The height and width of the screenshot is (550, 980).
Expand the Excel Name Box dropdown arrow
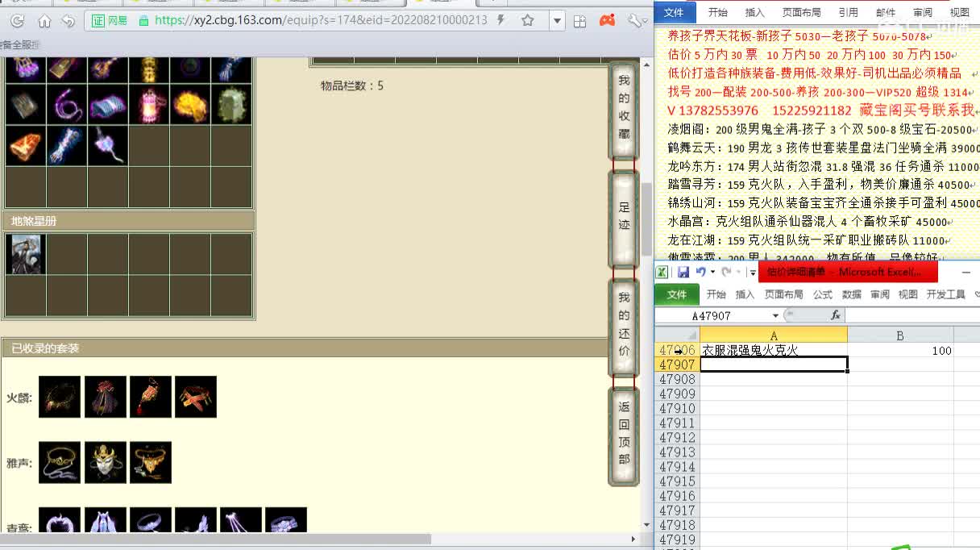(775, 315)
